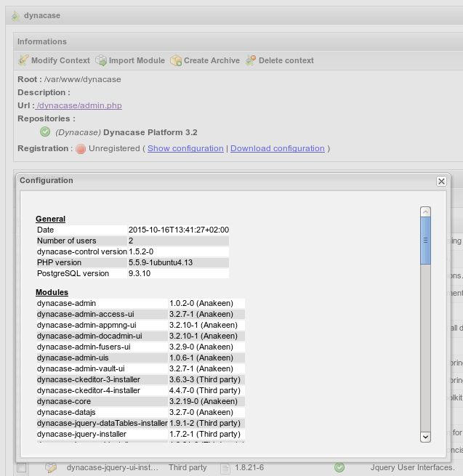The width and height of the screenshot is (463, 476).
Task: Click the configuration scrollbar down arrow
Action: click(x=425, y=437)
